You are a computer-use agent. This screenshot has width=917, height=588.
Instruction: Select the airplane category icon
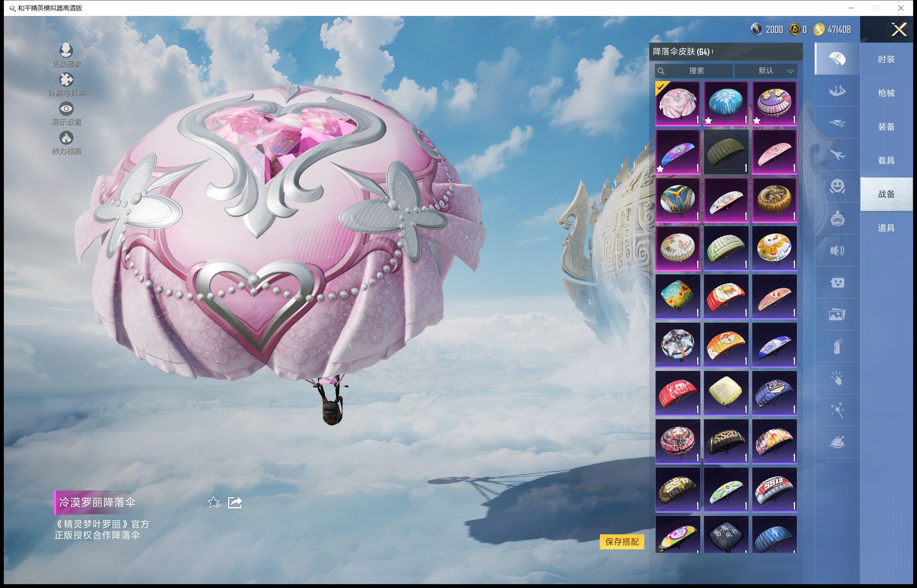[x=837, y=155]
